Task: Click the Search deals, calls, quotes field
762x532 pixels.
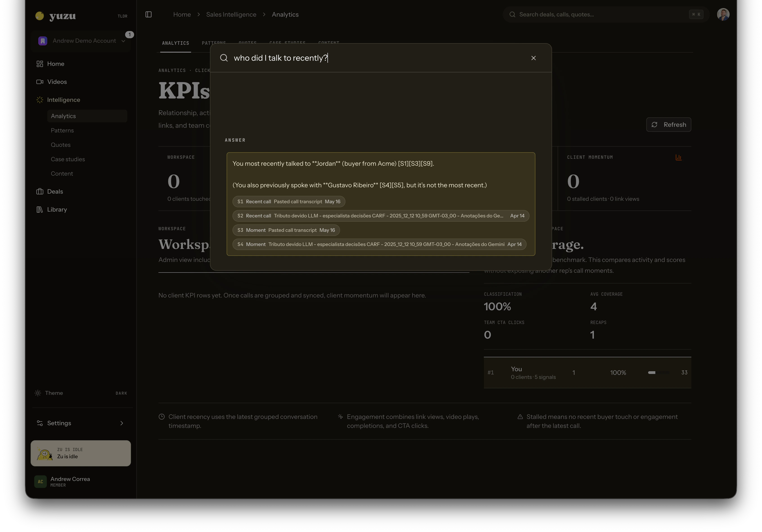Action: 606,14
